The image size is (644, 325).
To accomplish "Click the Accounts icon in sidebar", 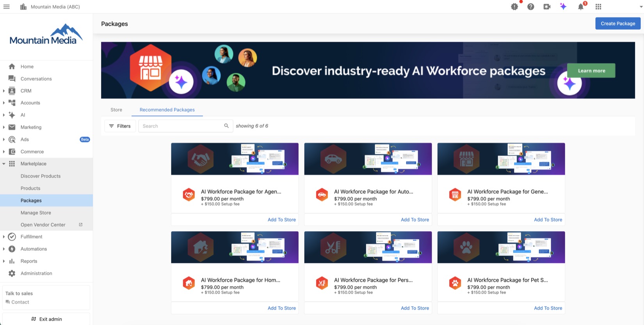I will tap(12, 103).
